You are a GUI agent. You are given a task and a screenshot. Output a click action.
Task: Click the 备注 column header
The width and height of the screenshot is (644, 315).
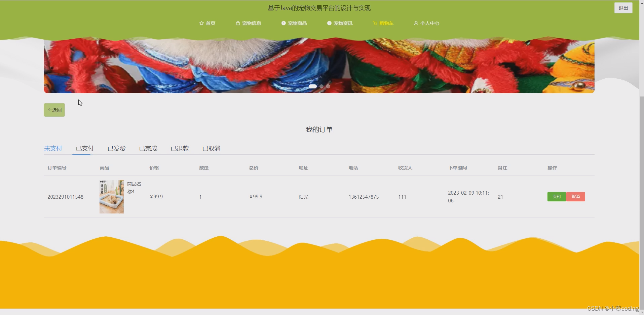coord(502,168)
